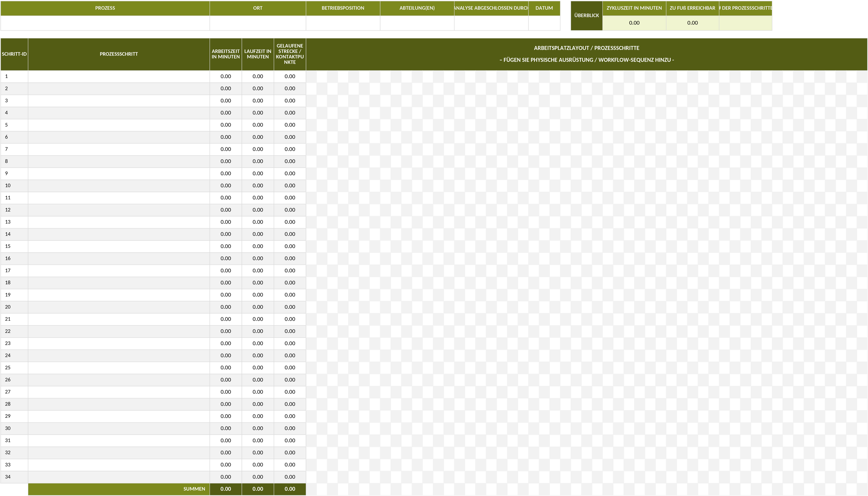Select the GELAUFENE STRECKE / KONTAKTPUNKTE header
Screen dimensions: 868x496
[290, 54]
